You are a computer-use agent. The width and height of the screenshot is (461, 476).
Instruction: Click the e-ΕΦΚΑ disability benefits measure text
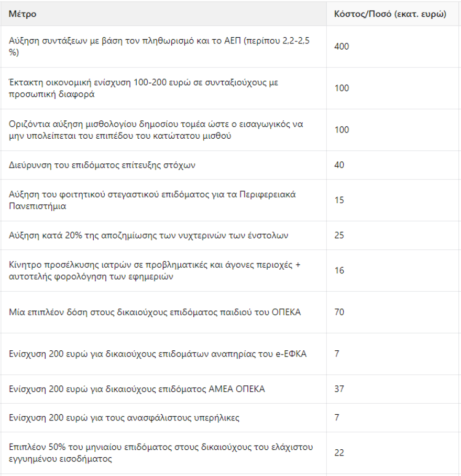click(158, 354)
